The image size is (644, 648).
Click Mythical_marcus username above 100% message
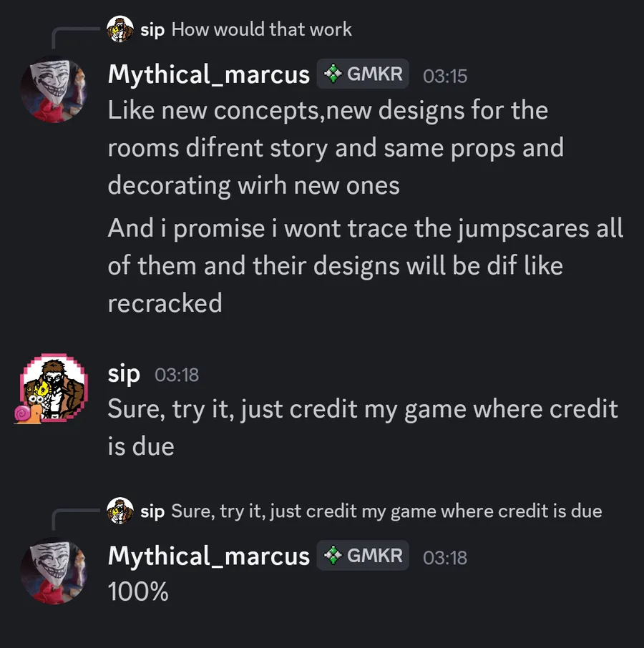click(x=209, y=556)
